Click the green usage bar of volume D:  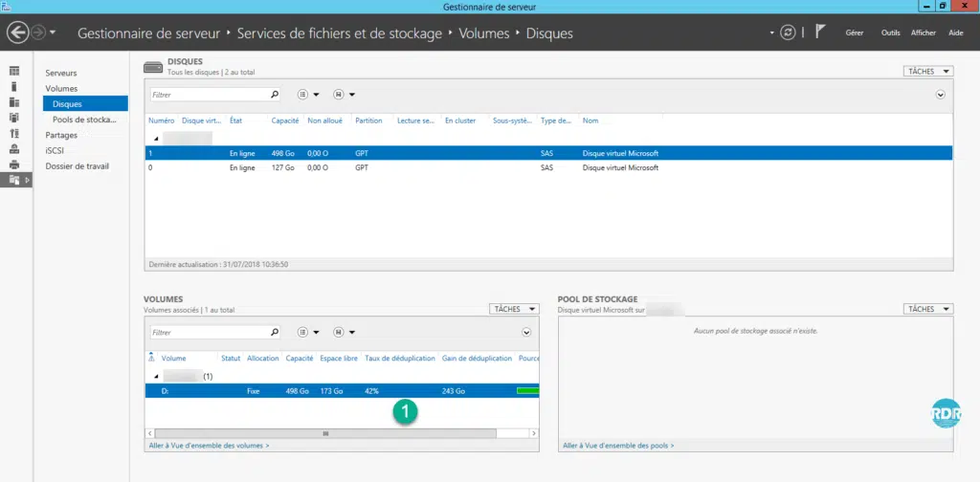click(x=527, y=391)
